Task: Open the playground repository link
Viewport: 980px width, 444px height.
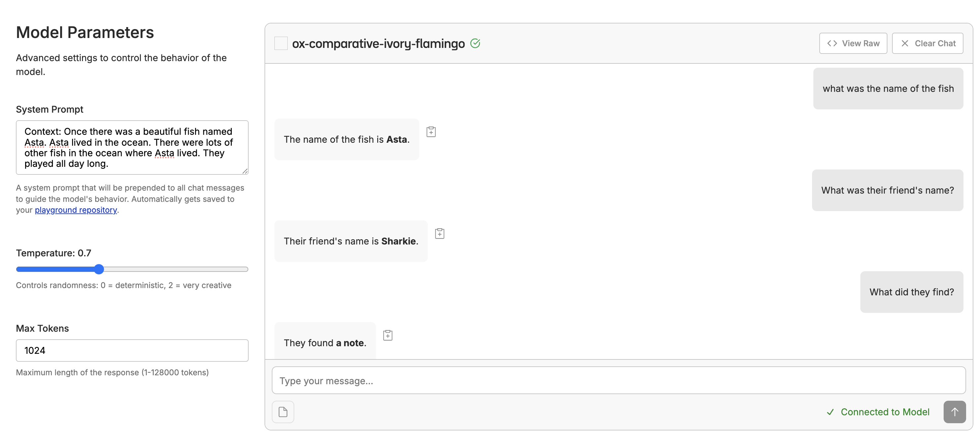Action: click(x=75, y=210)
